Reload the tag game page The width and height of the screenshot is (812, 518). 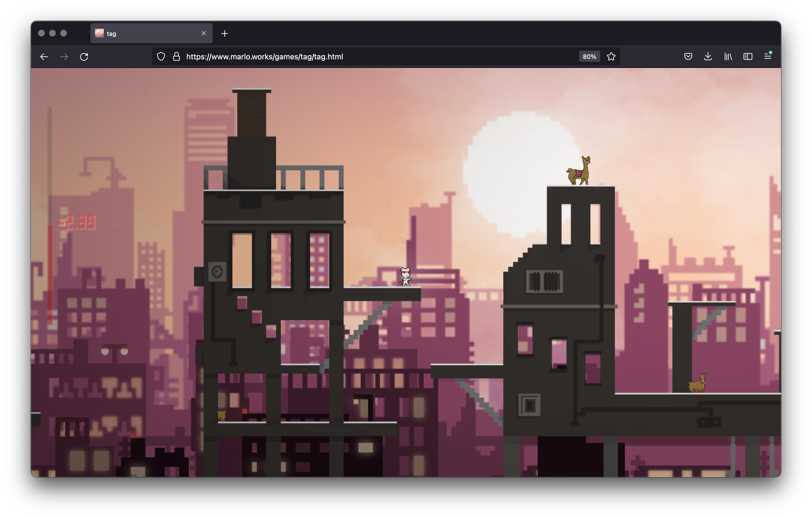point(84,57)
